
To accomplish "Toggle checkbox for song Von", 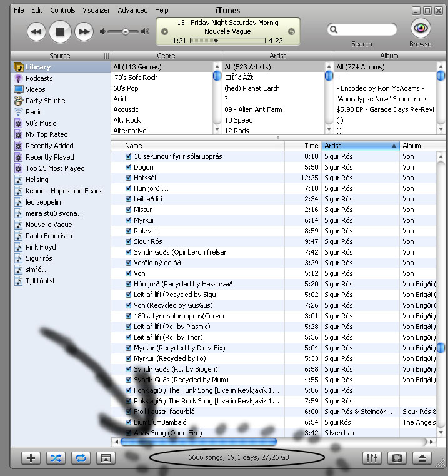I will tap(128, 273).
